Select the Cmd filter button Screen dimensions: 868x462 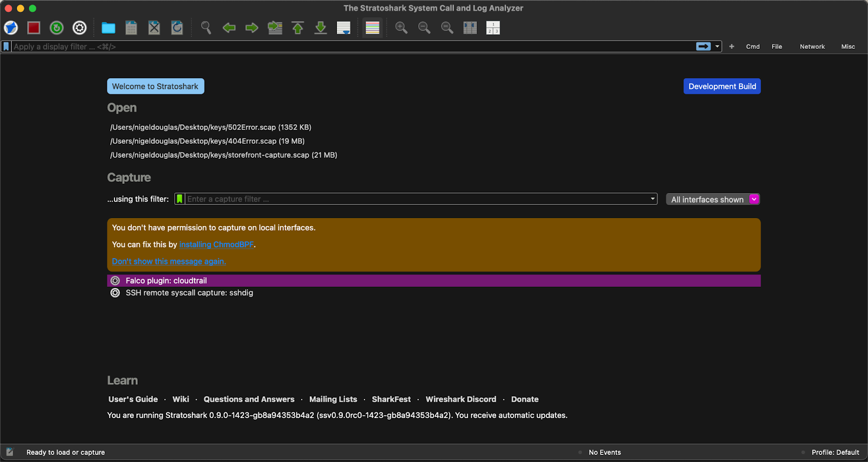753,47
